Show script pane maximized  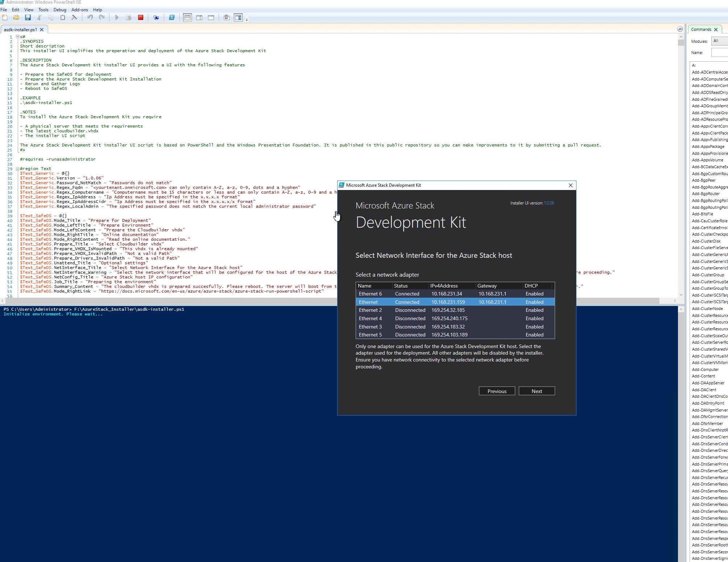(x=211, y=17)
